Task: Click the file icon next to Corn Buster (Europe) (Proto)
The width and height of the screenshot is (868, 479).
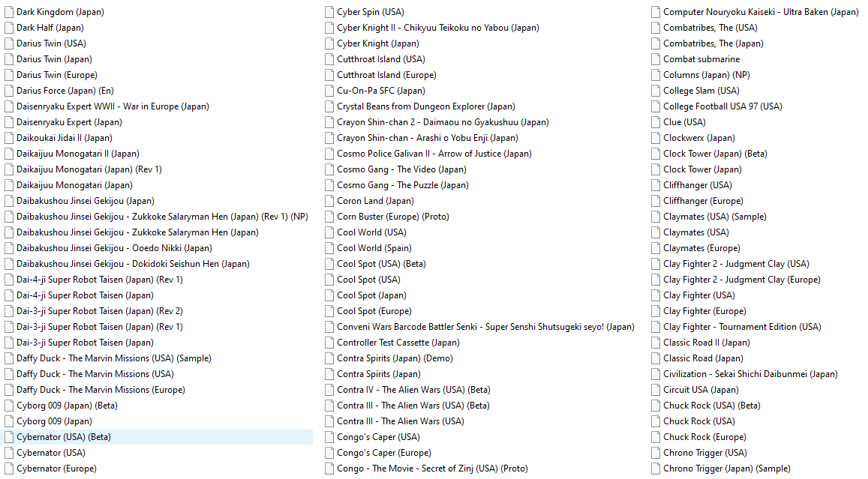Action: pyautogui.click(x=329, y=217)
